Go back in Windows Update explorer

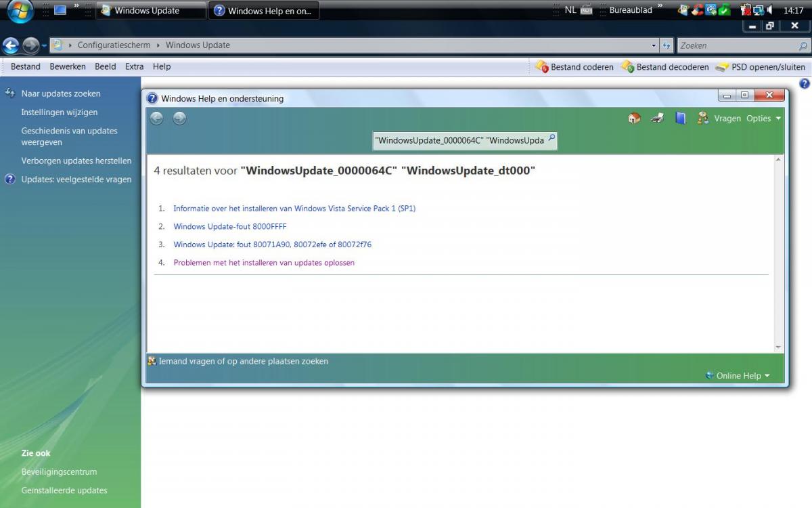(11, 45)
